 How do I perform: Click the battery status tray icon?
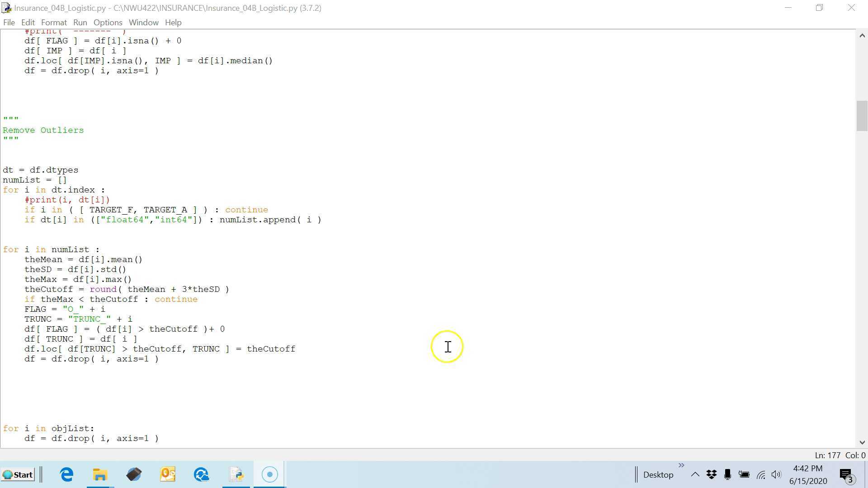[744, 474]
